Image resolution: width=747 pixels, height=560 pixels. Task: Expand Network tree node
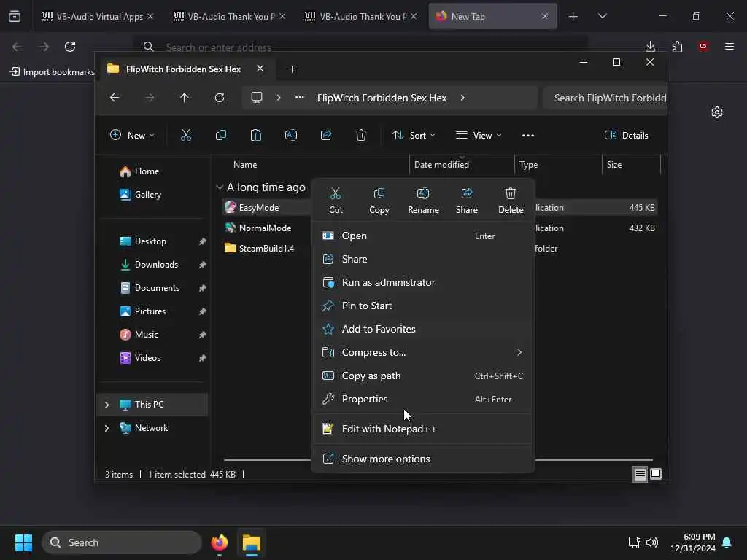[107, 428]
